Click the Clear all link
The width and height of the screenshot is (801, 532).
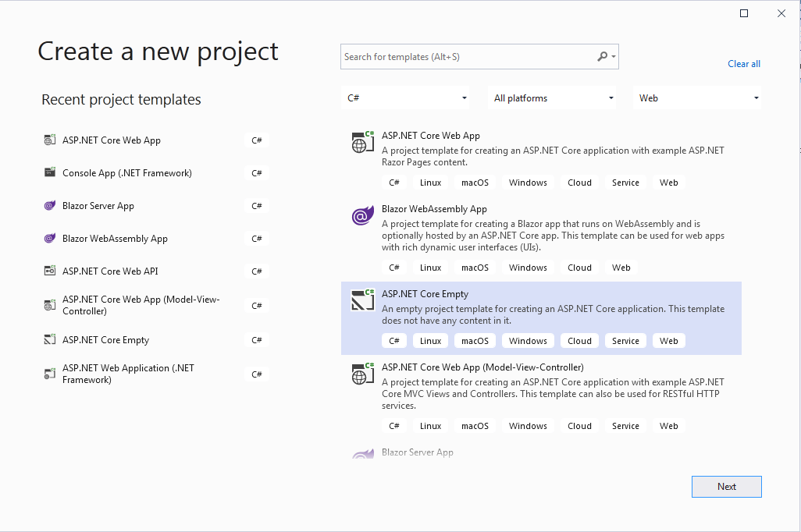744,64
